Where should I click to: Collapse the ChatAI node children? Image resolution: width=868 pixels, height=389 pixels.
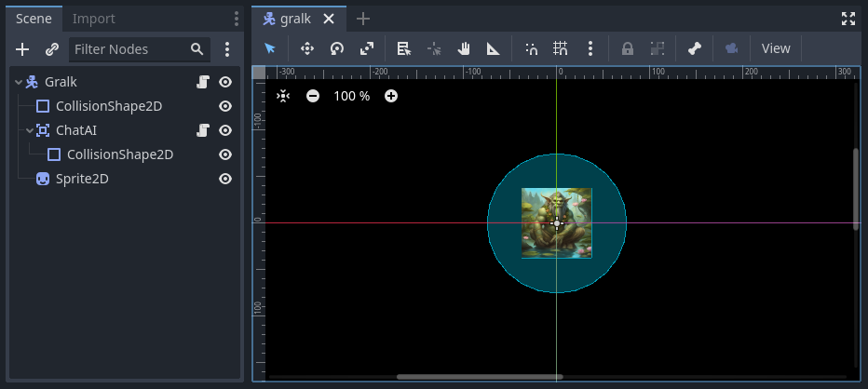pos(30,130)
